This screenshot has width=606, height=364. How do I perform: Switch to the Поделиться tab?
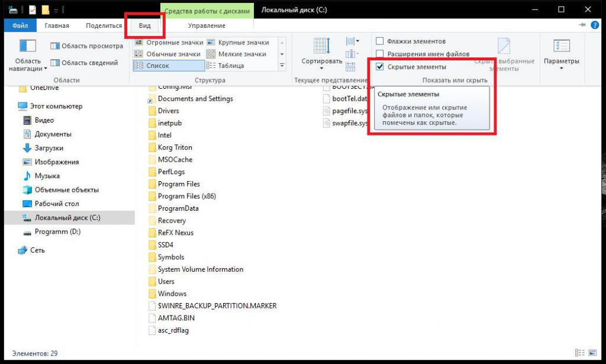coord(104,25)
